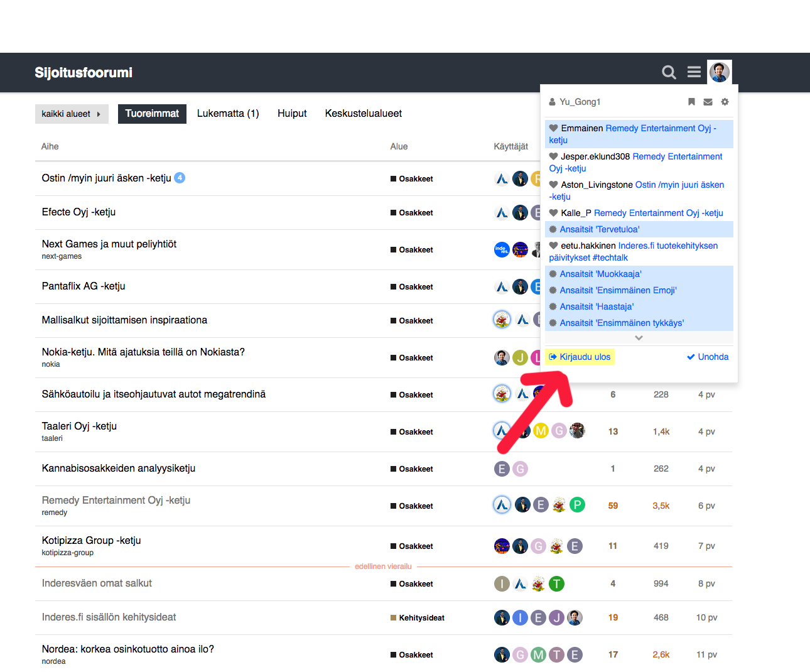Image resolution: width=810 pixels, height=672 pixels.
Task: Open messages envelope icon in user panel
Action: click(x=708, y=102)
